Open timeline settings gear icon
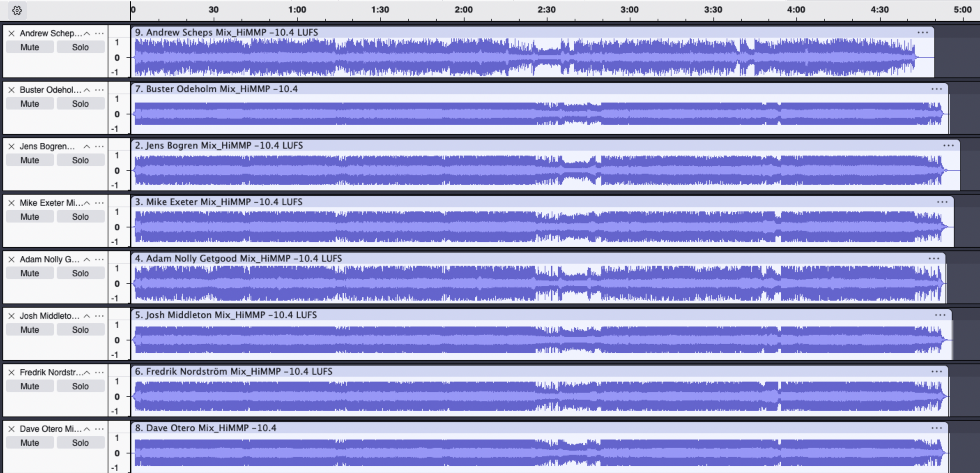The height and width of the screenshot is (473, 980). click(x=17, y=10)
